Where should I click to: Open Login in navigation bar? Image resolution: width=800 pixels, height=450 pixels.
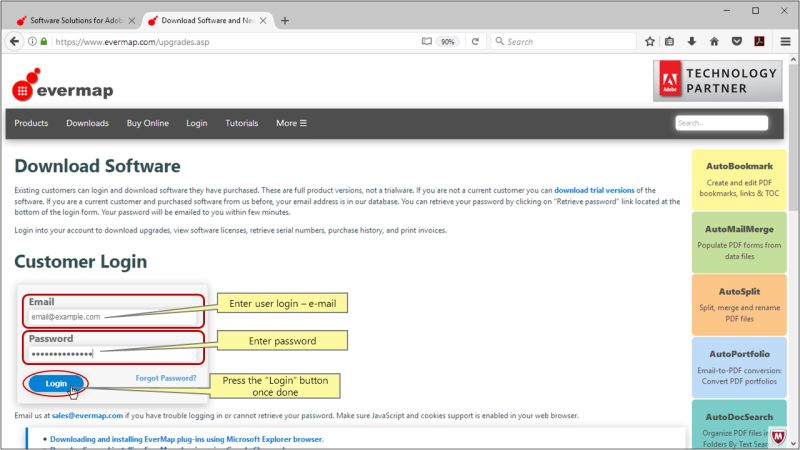[x=196, y=123]
